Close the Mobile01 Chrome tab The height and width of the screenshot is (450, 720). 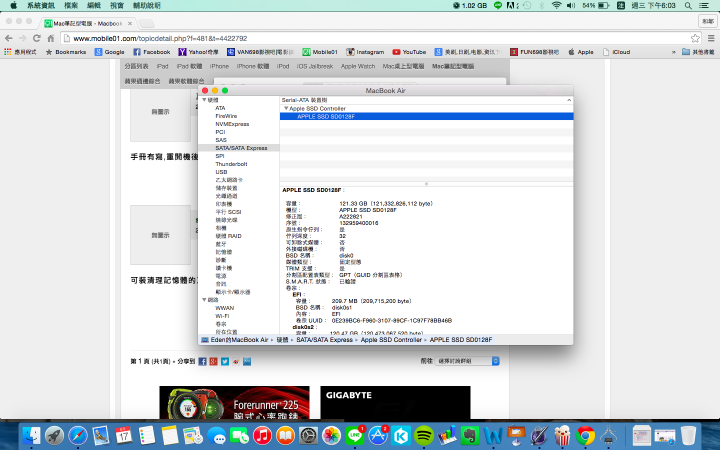(x=130, y=23)
